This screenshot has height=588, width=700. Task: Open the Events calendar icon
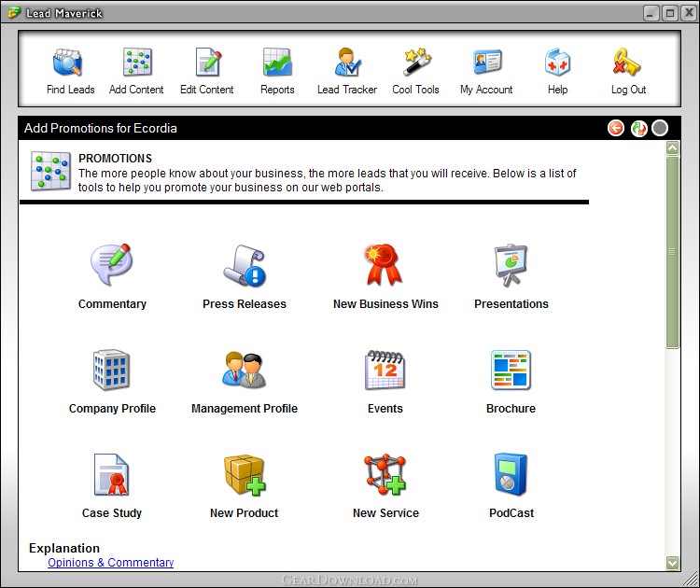(385, 370)
